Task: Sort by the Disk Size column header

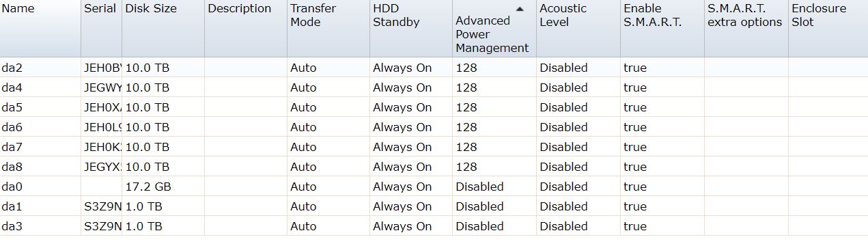Action: pos(163,28)
